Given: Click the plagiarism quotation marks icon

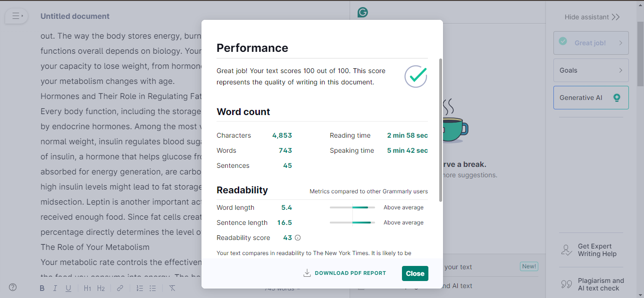Looking at the screenshot, I should point(567,284).
